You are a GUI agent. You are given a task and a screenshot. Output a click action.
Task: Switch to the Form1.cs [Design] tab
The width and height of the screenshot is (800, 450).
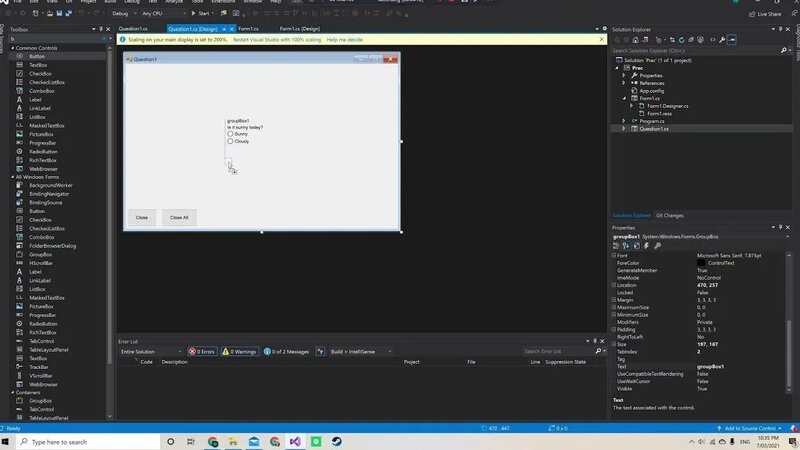(x=300, y=29)
